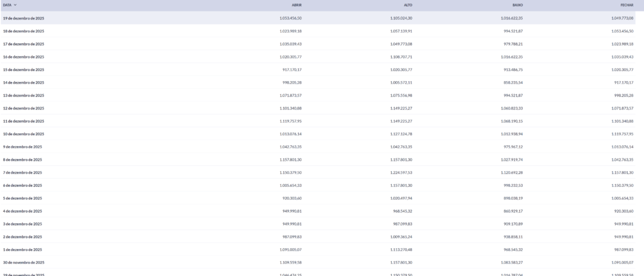Viewport: 644px width, 276px height.
Task: Click the FECHAR column header
Action: (626, 4)
